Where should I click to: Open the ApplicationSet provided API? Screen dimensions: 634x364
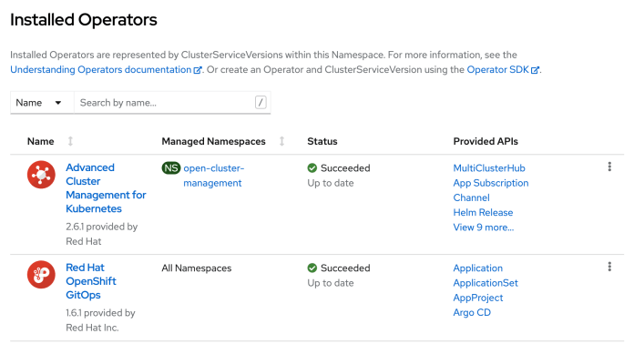click(486, 283)
